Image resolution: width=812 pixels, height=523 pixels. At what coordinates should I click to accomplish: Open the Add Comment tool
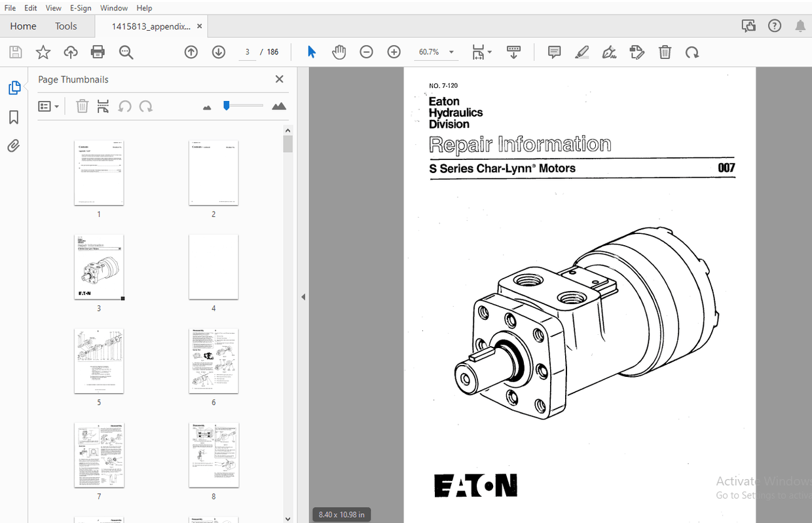(553, 52)
